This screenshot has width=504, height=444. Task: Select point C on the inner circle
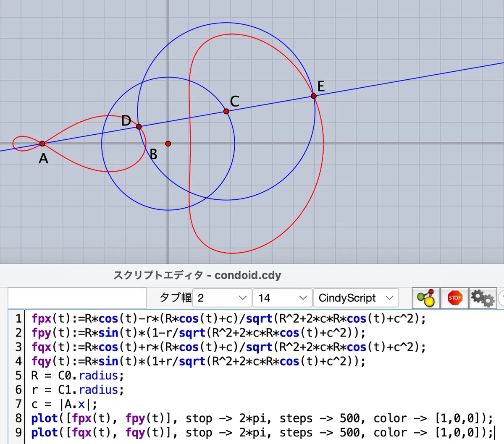point(226,111)
